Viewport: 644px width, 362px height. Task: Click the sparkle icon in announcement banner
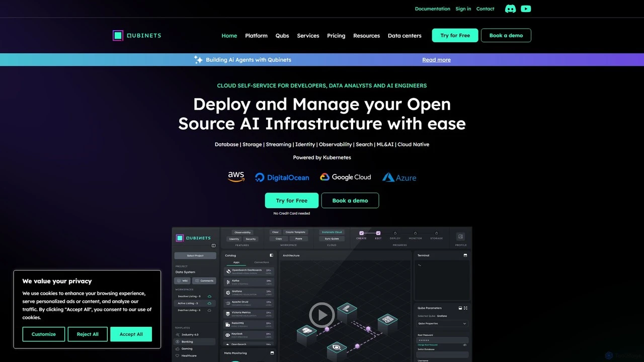click(x=198, y=59)
